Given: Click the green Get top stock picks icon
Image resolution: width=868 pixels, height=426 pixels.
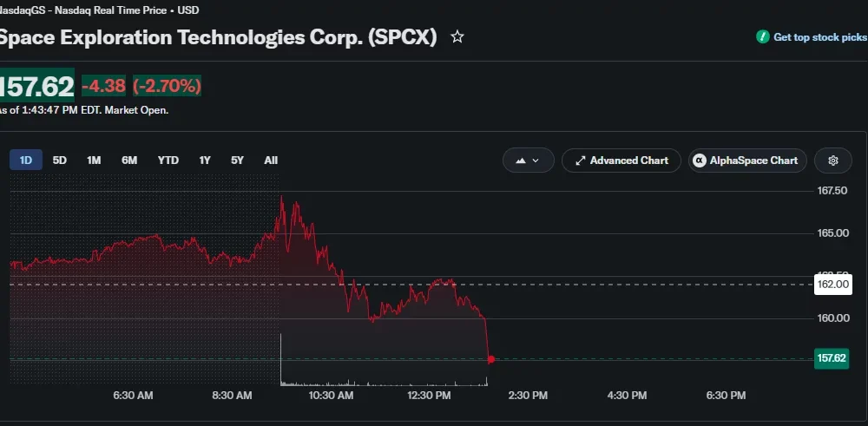Looking at the screenshot, I should (763, 37).
